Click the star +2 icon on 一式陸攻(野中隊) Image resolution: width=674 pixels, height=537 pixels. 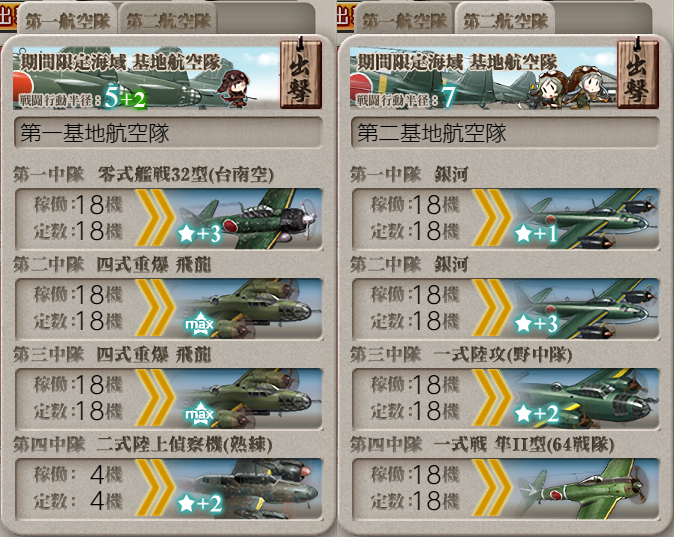[x=537, y=414]
